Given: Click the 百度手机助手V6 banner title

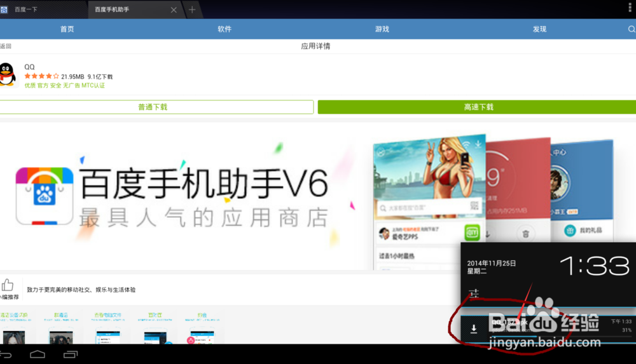Looking at the screenshot, I should tap(203, 184).
